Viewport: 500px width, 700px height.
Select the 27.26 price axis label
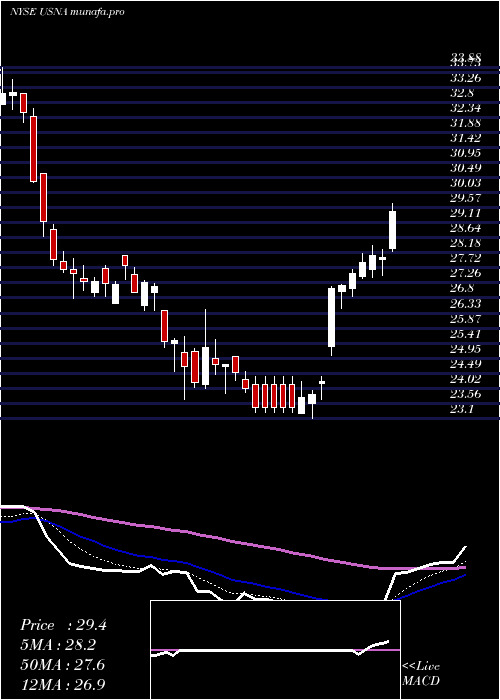(x=466, y=273)
